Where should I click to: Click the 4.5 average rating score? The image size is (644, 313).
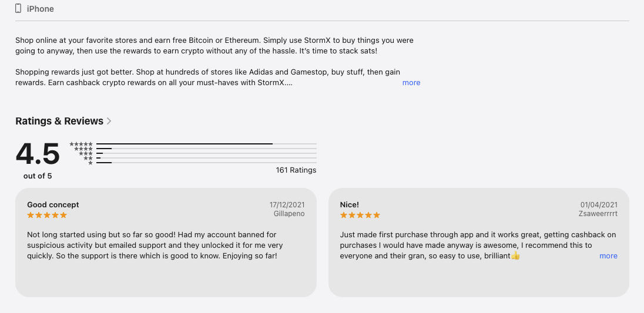pos(38,154)
